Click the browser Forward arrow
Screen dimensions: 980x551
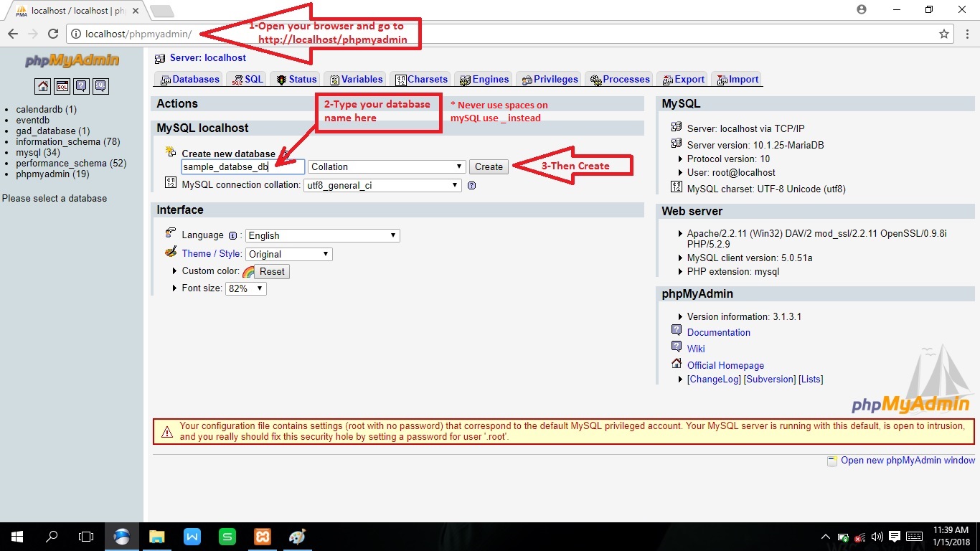click(x=32, y=34)
